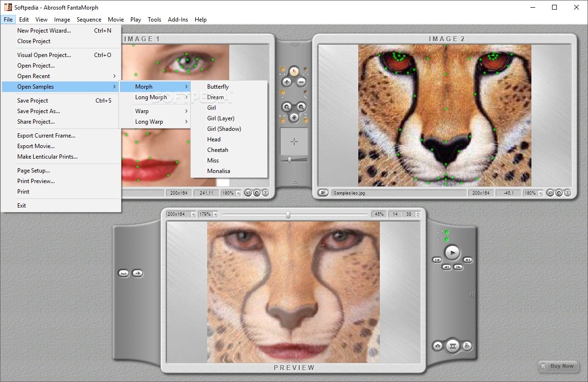Play the morph preview
Image resolution: width=588 pixels, height=382 pixels.
[x=452, y=253]
